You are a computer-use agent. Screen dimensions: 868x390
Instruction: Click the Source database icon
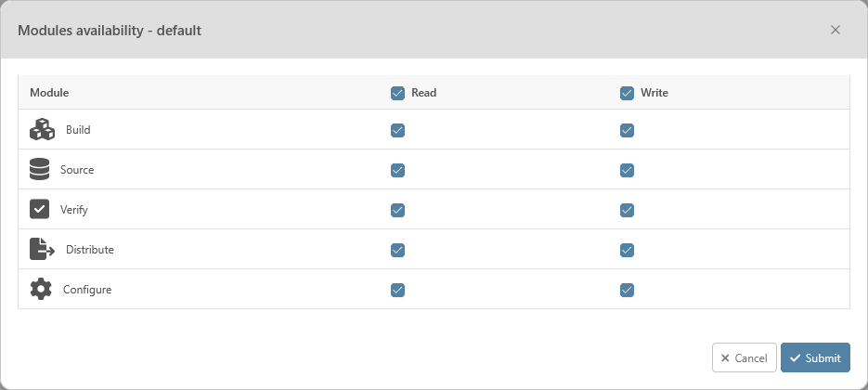point(40,170)
